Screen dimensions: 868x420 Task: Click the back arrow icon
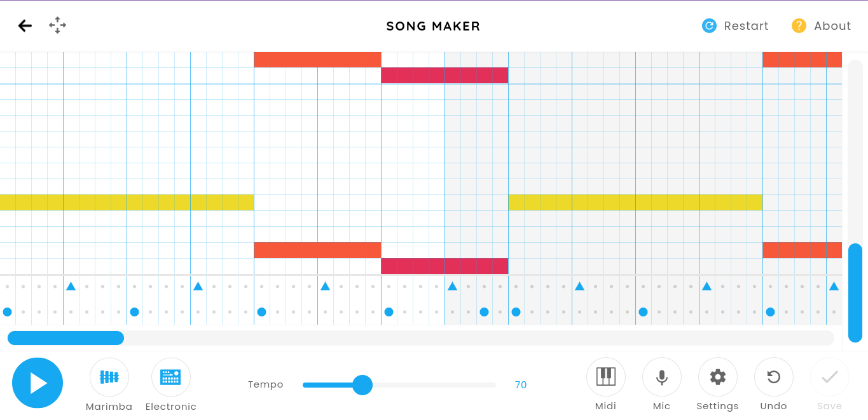pyautogui.click(x=25, y=25)
